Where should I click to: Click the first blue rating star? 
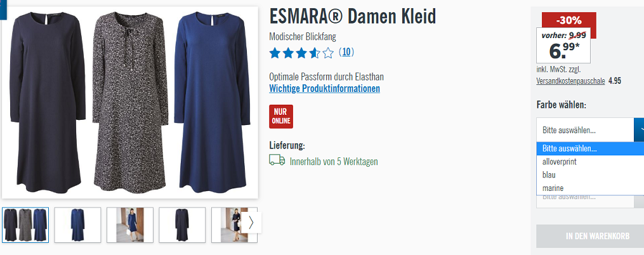point(275,53)
